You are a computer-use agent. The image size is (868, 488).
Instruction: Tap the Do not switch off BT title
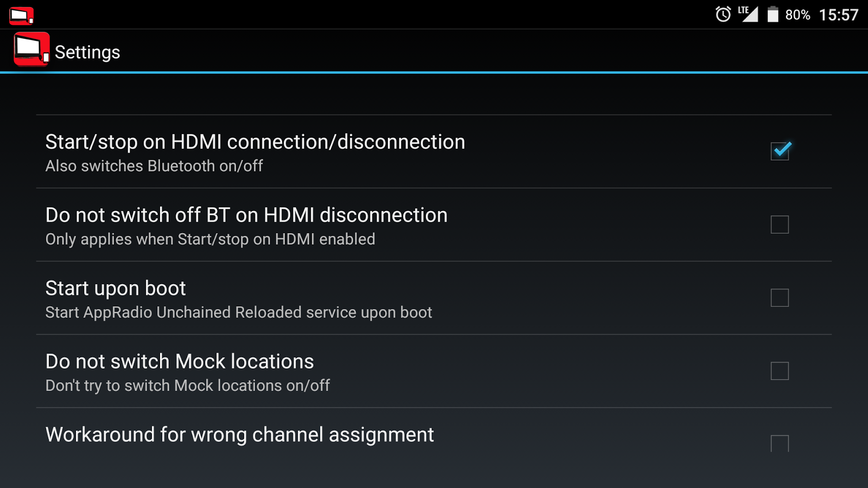click(246, 215)
